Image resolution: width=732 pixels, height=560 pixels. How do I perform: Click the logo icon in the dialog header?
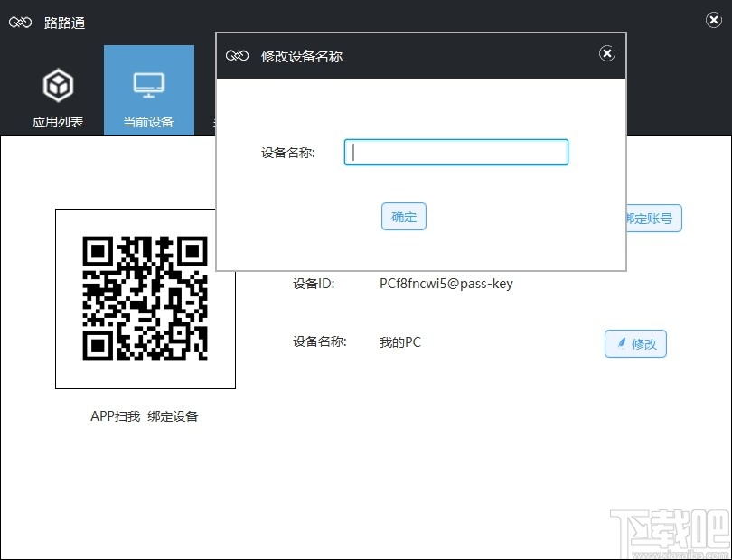click(x=237, y=55)
